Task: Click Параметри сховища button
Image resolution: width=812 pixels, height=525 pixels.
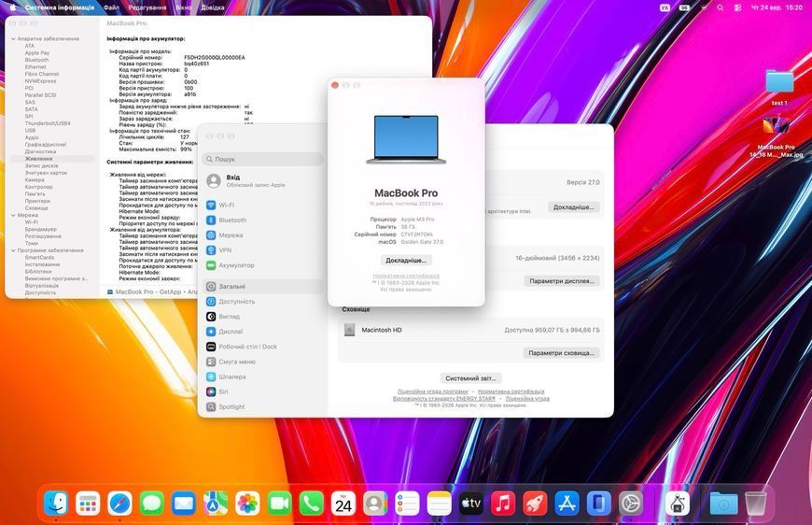Action: coord(561,353)
